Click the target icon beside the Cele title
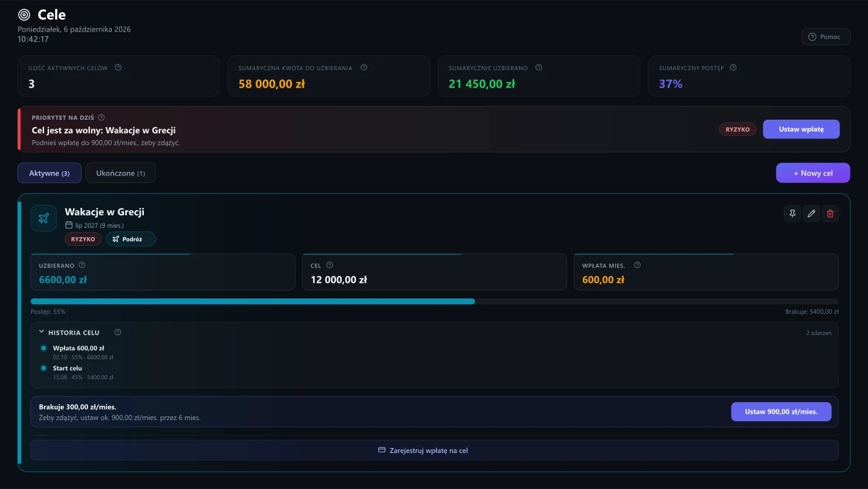Image resolution: width=868 pixels, height=489 pixels. click(24, 14)
